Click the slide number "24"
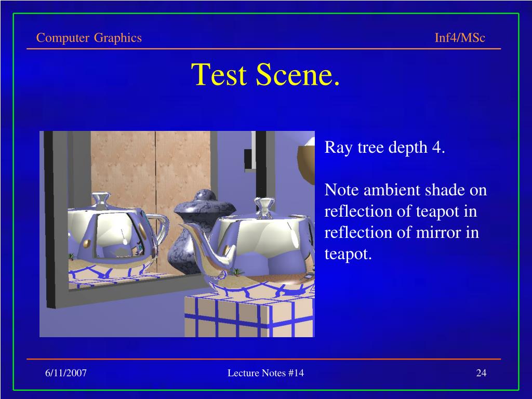 (x=481, y=373)
